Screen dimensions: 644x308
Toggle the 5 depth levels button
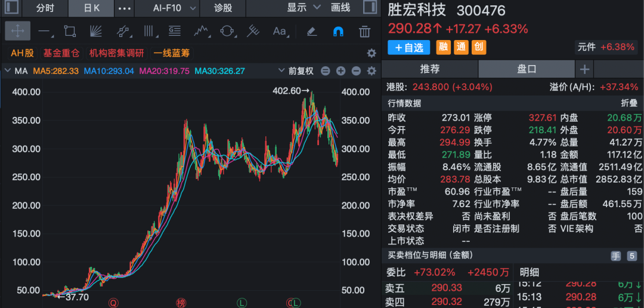tap(631, 256)
